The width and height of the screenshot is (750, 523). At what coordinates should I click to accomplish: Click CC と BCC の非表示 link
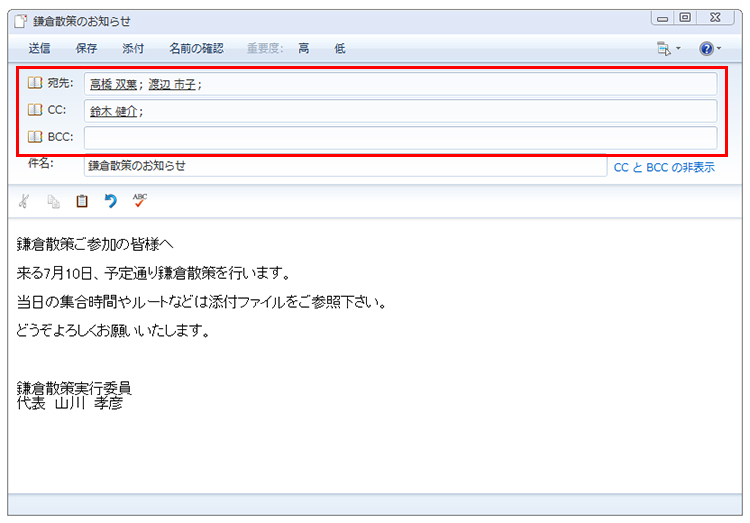pyautogui.click(x=664, y=167)
